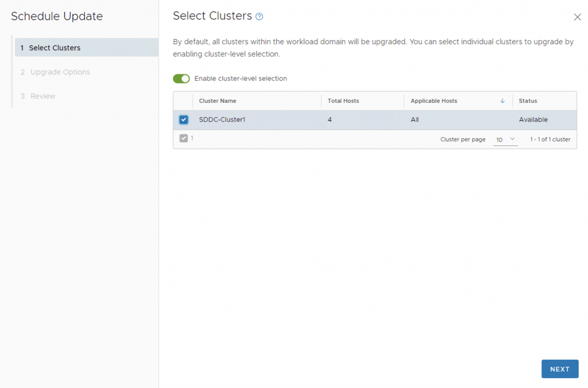The width and height of the screenshot is (588, 388).
Task: Sort by the Status column header
Action: (x=528, y=101)
